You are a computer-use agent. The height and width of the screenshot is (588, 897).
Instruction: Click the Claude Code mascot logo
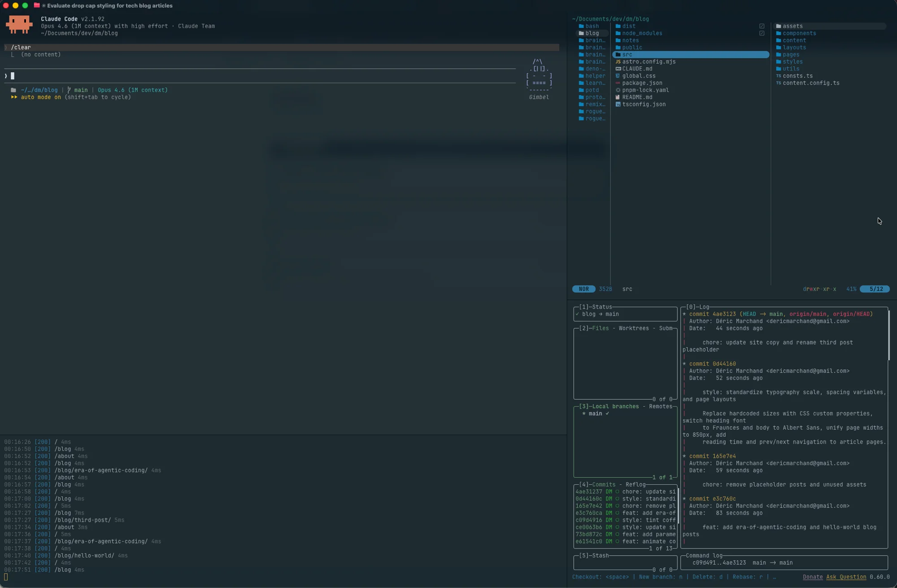19,25
